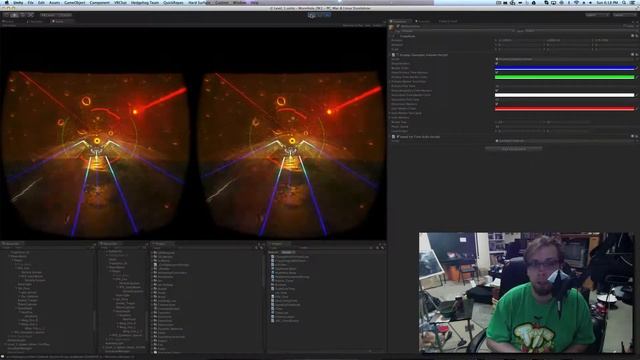Open the Unity application menu
This screenshot has width=640, height=360.
(18, 2)
